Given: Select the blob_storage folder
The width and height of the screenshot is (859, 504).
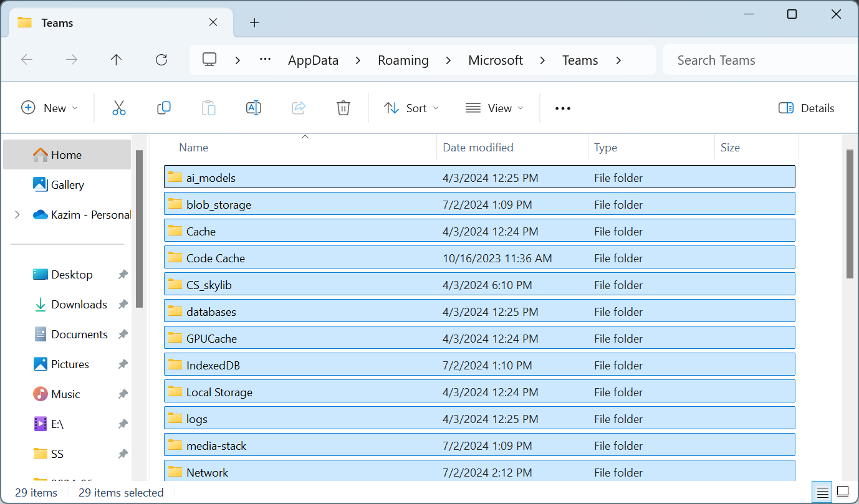Looking at the screenshot, I should point(479,204).
